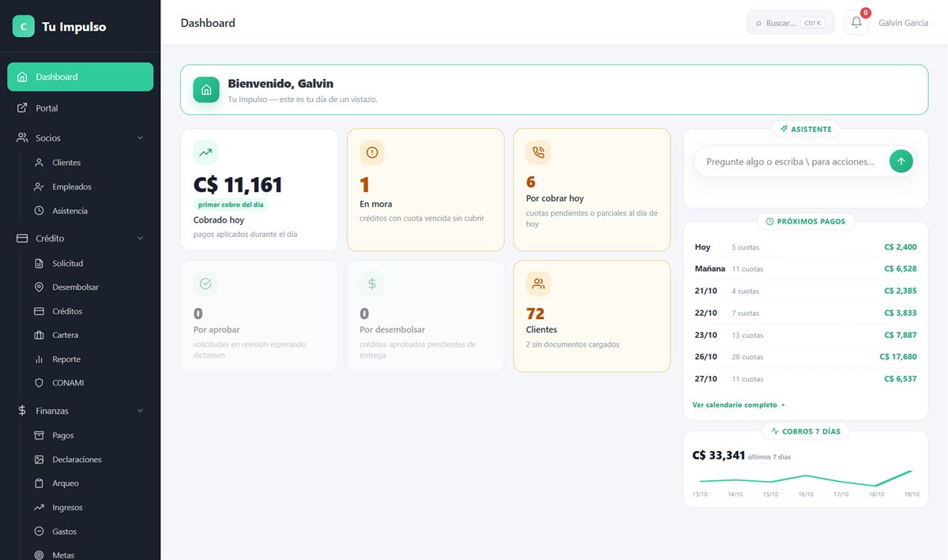Click the Clientes person icon in sidebar
The image size is (948, 560).
[x=39, y=163]
